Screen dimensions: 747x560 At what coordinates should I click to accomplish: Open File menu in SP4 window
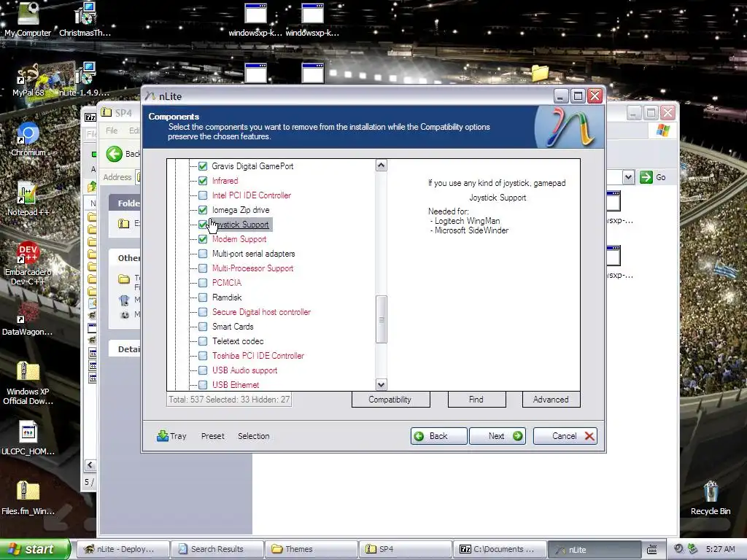pyautogui.click(x=112, y=131)
